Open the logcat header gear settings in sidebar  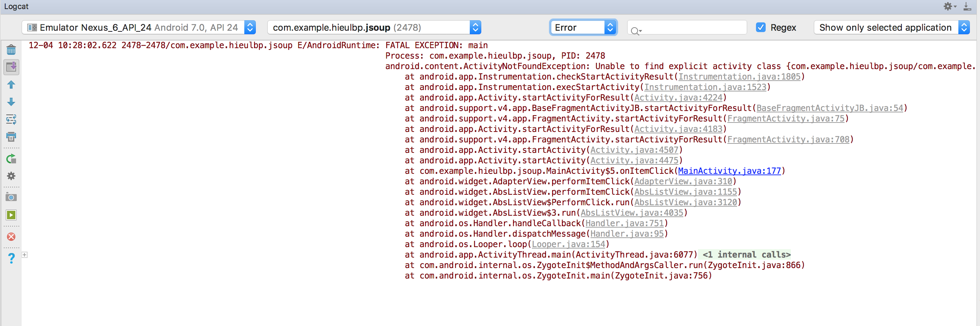pyautogui.click(x=11, y=176)
